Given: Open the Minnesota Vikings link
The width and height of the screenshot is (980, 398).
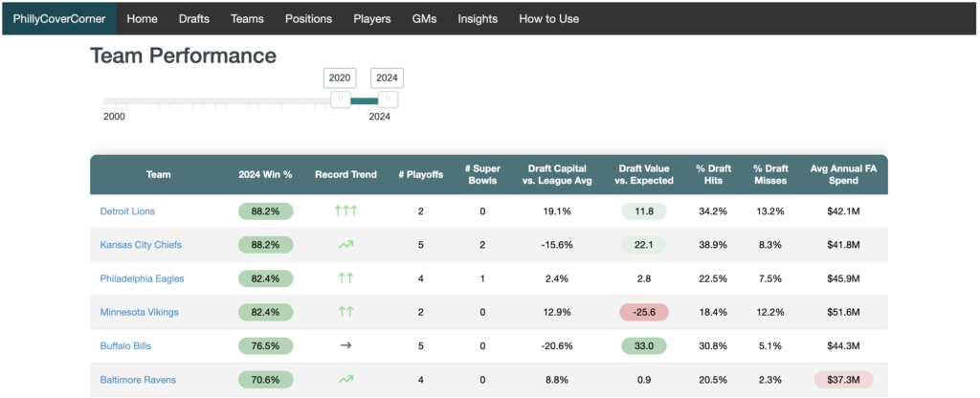Looking at the screenshot, I should [x=140, y=312].
